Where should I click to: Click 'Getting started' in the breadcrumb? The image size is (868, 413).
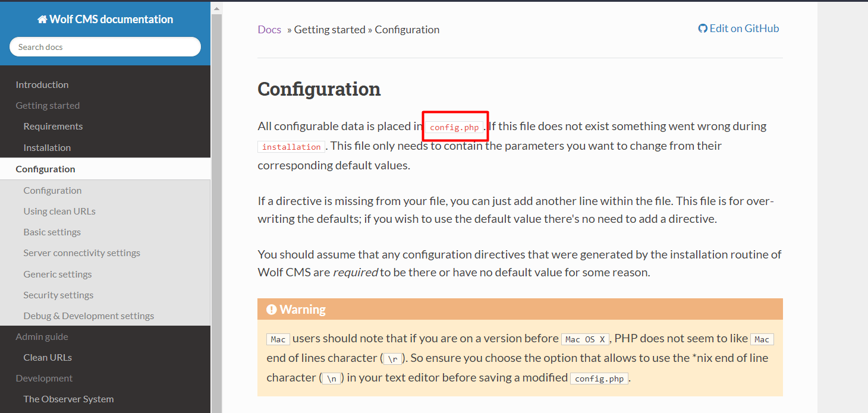point(330,30)
